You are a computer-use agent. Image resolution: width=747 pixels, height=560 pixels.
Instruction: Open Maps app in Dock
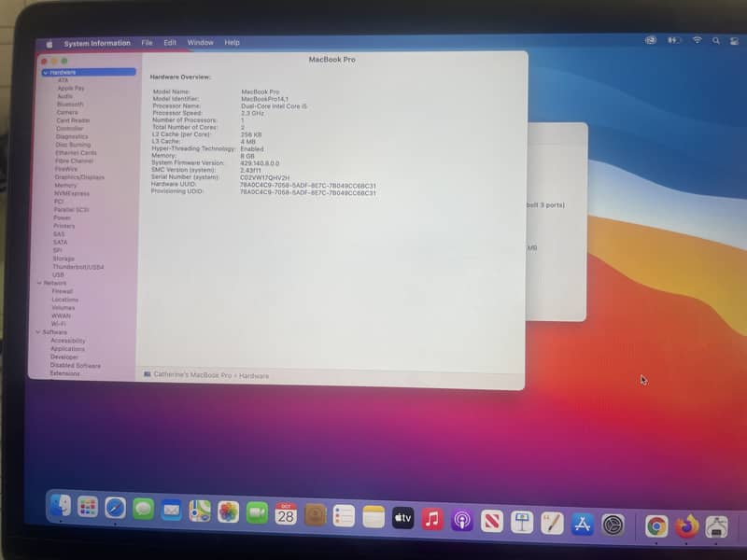(200, 511)
